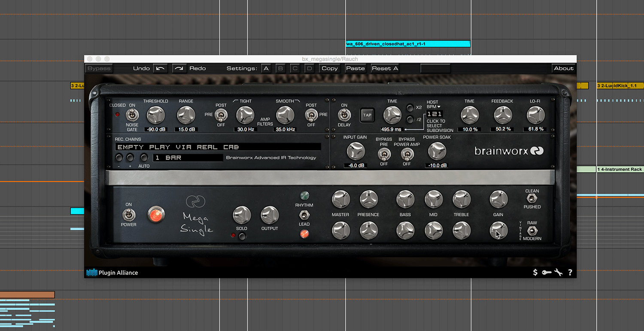Click the red LEAD channel light
644x331 pixels.
[304, 234]
